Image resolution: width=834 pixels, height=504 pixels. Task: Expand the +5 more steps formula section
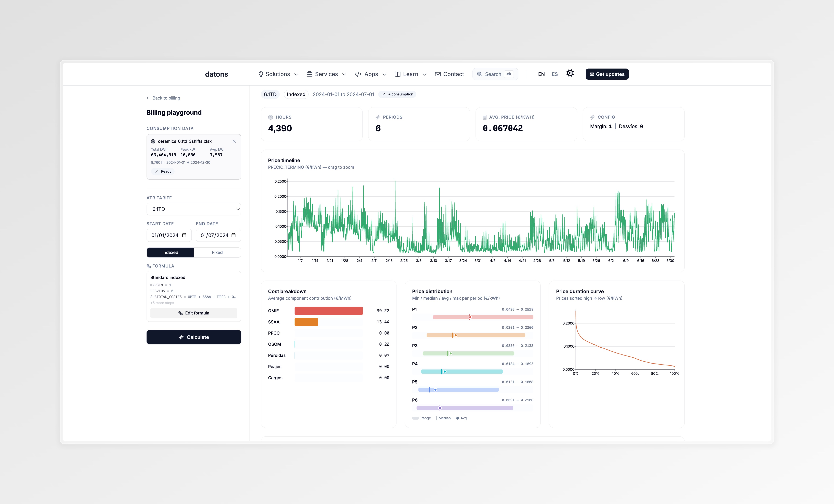click(x=162, y=303)
